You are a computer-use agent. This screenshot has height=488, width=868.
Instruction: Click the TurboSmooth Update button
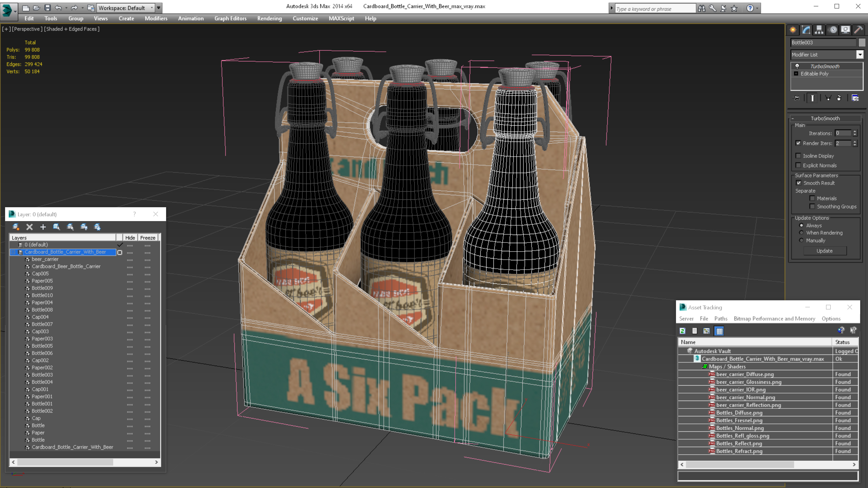click(x=825, y=251)
